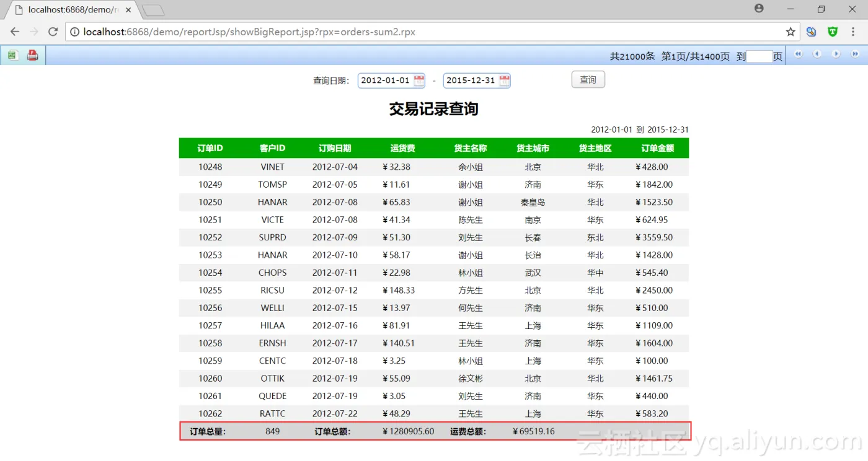This screenshot has height=461, width=868.
Task: Jump to the first report page
Action: [x=799, y=55]
